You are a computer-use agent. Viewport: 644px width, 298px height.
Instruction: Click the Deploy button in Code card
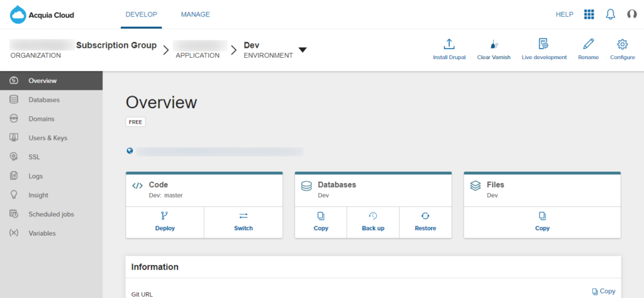click(x=165, y=222)
